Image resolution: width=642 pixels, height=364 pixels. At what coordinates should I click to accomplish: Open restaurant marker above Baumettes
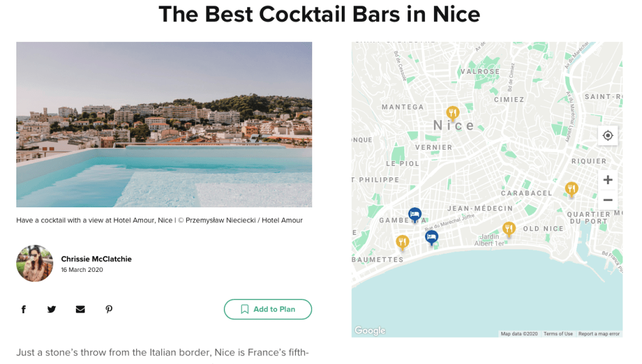[x=403, y=241]
